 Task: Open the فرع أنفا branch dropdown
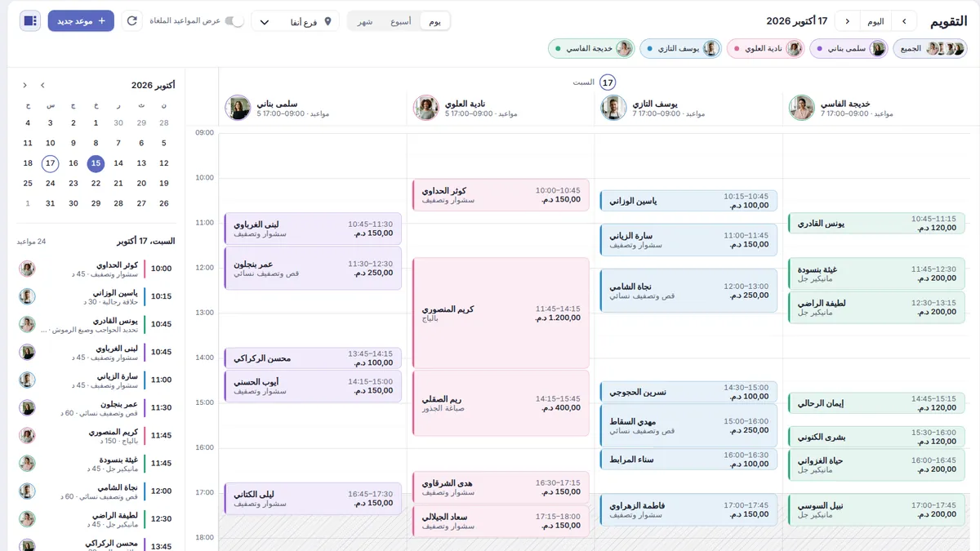(295, 21)
